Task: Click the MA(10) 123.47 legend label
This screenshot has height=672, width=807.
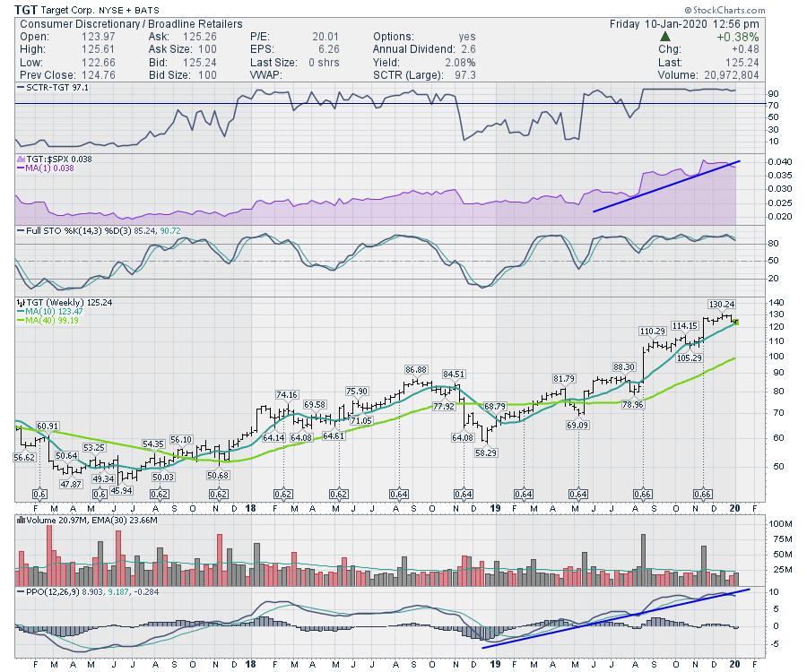Action: tap(54, 312)
